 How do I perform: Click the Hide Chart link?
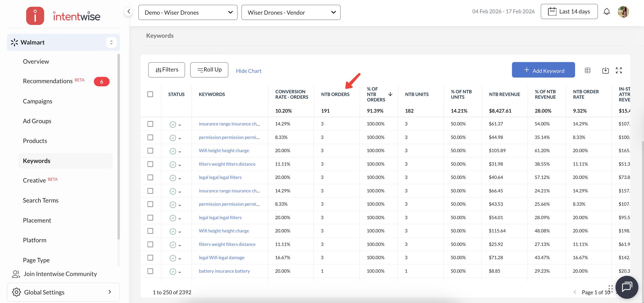pyautogui.click(x=249, y=71)
